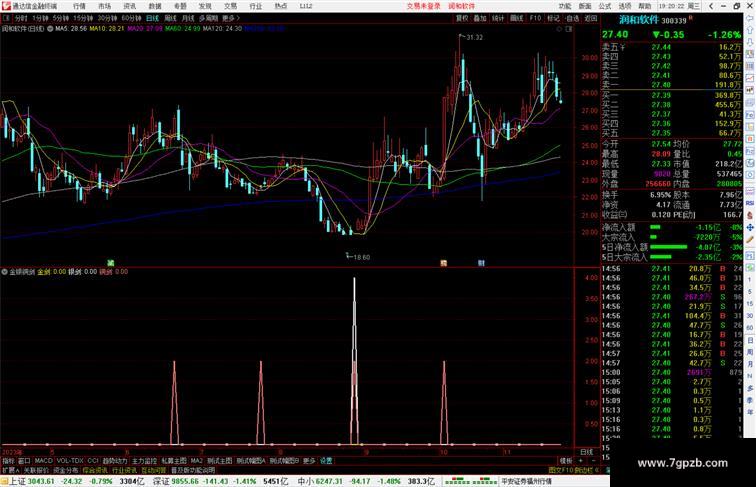Open the 功能 menu at top right
The image size is (756, 487).
coord(565,6)
